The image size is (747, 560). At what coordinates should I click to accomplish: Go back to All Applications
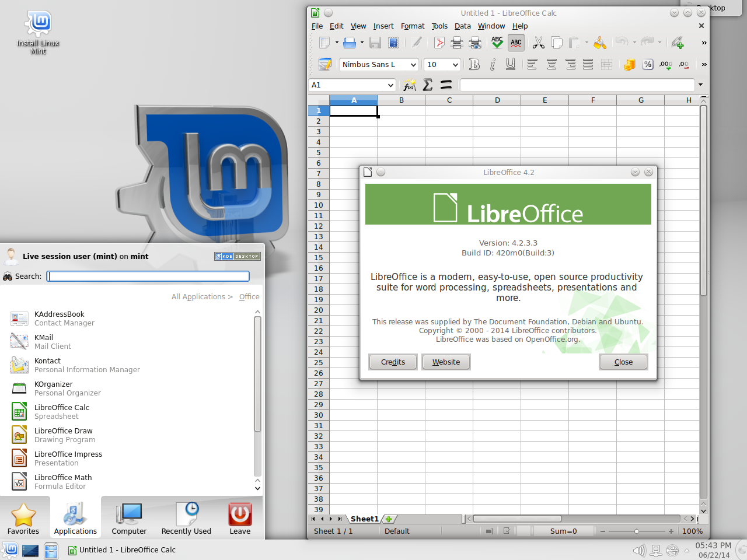(x=202, y=297)
